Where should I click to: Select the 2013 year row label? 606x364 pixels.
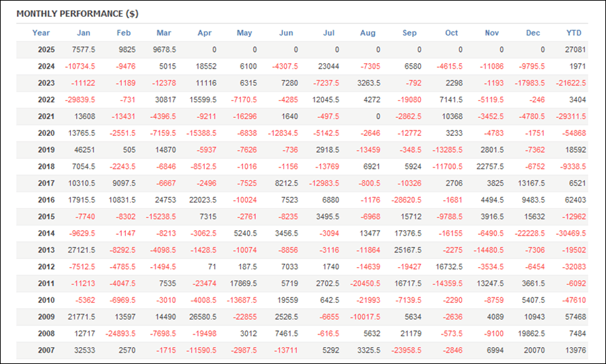click(x=46, y=250)
